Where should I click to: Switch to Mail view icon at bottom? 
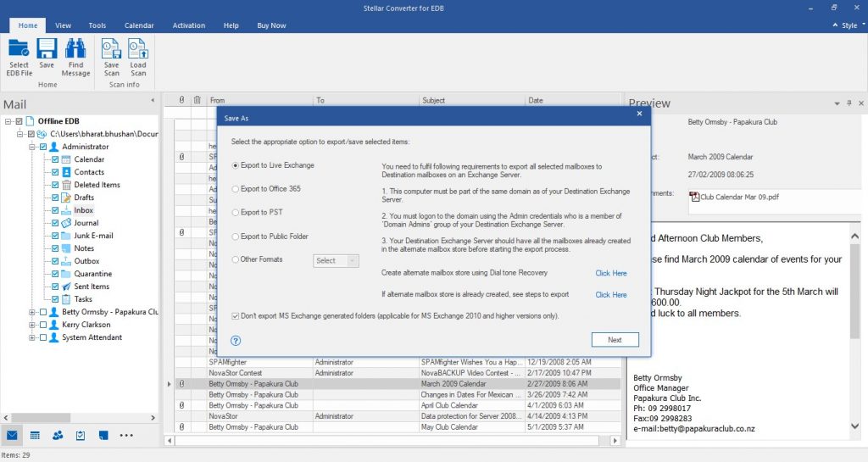click(12, 436)
